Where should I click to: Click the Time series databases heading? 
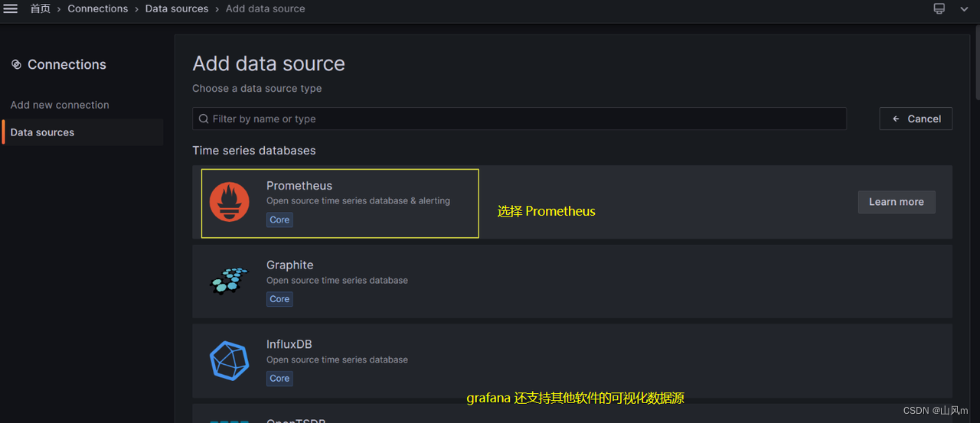tap(254, 151)
